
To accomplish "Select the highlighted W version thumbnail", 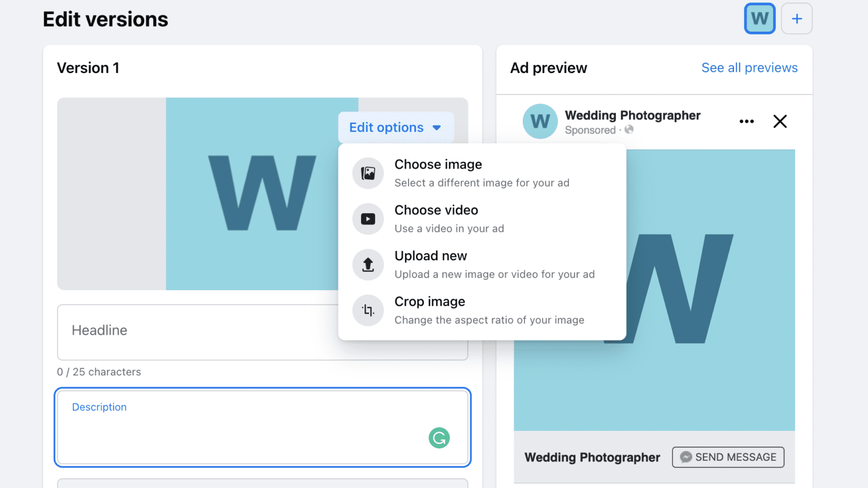I will click(759, 18).
